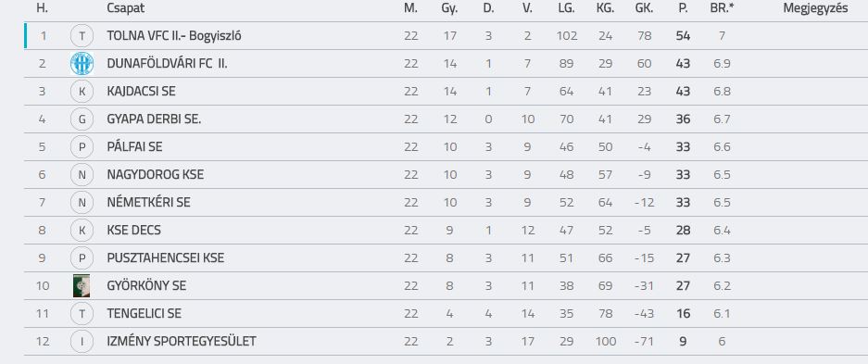868x364 pixels.
Task: Click the I badge of Izmény Sportegyesület
Action: 82,342
